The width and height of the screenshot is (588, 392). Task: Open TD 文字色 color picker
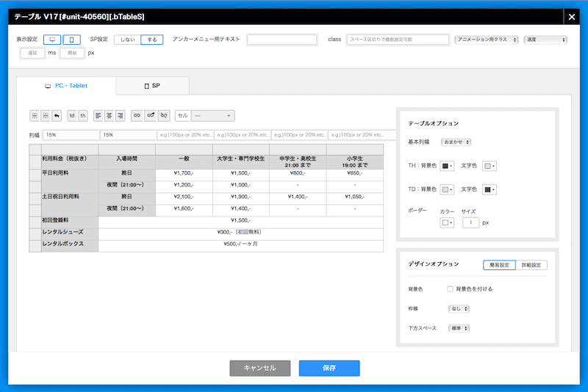[x=490, y=189]
